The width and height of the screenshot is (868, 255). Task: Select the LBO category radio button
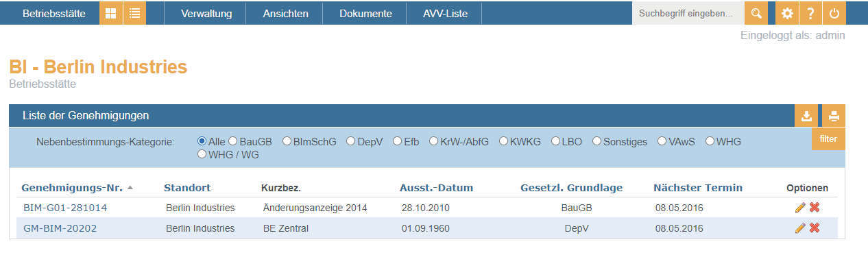pos(555,141)
